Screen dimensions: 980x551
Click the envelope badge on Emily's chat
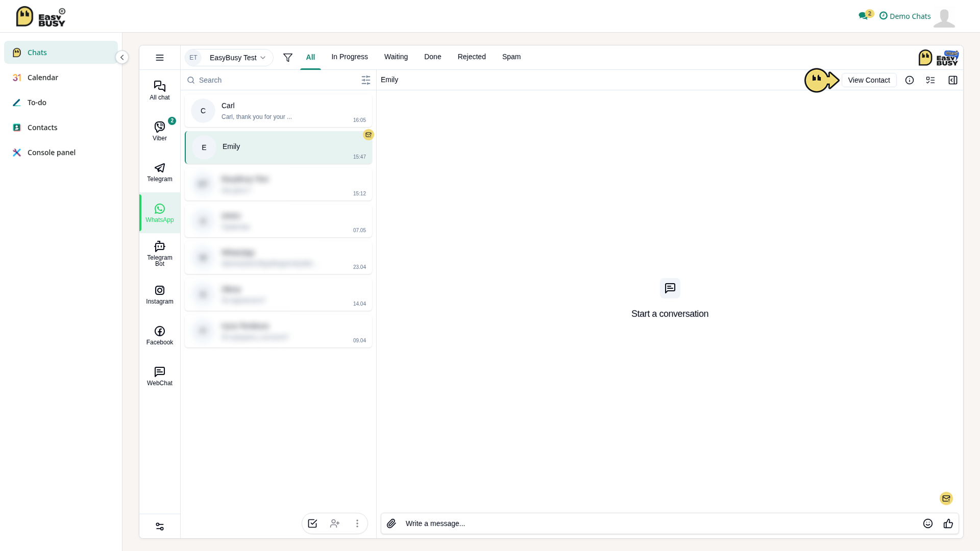(x=369, y=135)
